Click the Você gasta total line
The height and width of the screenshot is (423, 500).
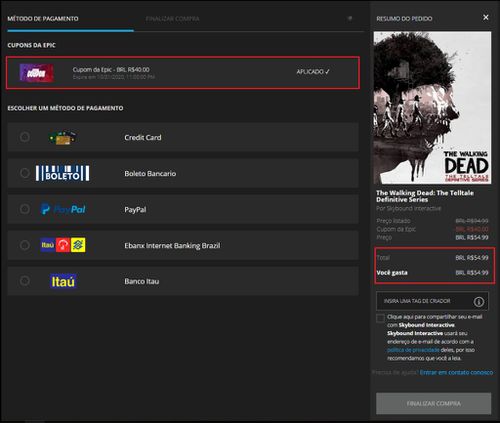click(432, 273)
